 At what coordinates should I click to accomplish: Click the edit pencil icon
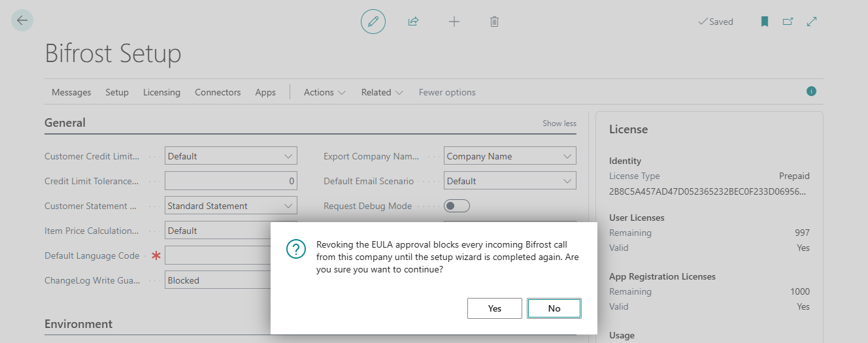[373, 22]
